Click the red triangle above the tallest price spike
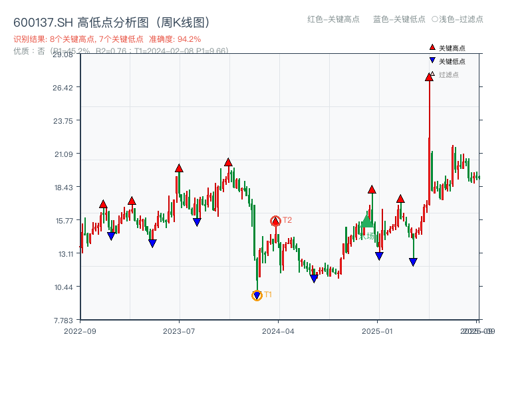This screenshot has width=532, height=399. tap(429, 78)
